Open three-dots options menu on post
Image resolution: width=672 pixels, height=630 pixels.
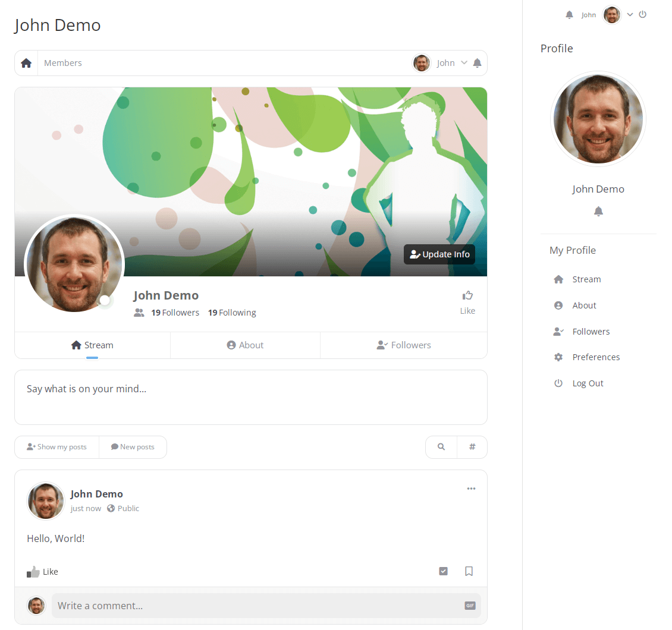(x=471, y=489)
